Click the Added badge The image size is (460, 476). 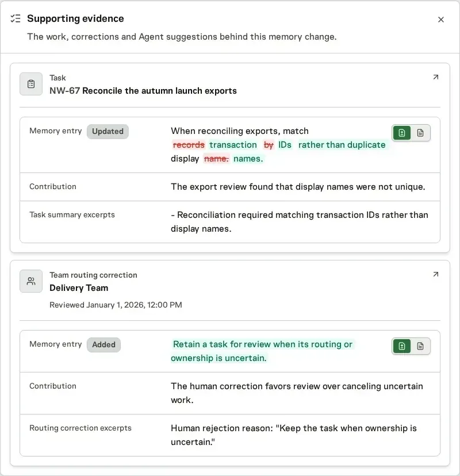(x=104, y=345)
